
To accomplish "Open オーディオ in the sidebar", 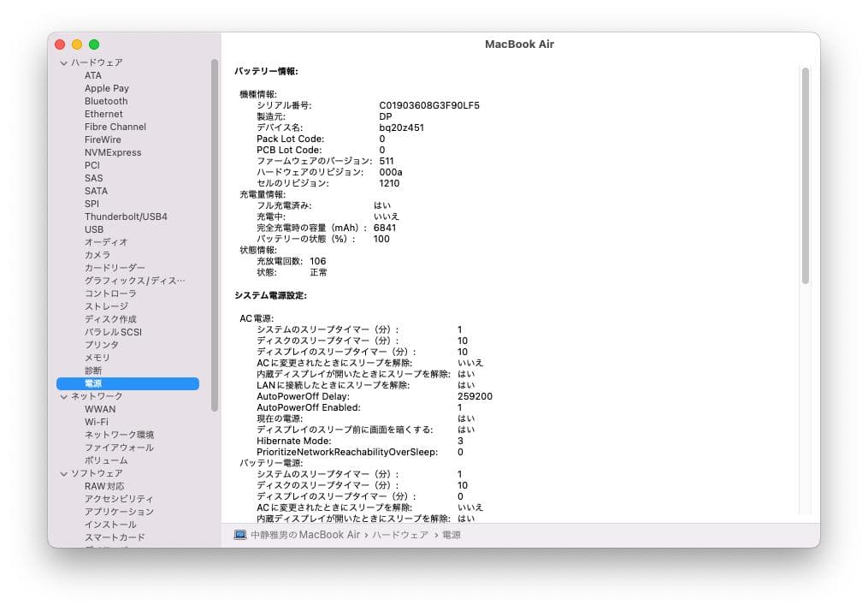I will 106,242.
